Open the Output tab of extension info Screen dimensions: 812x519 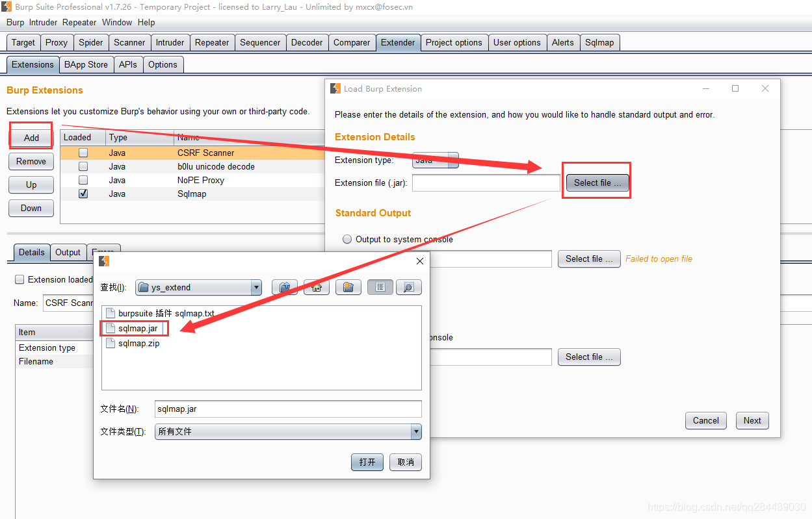pyautogui.click(x=68, y=252)
